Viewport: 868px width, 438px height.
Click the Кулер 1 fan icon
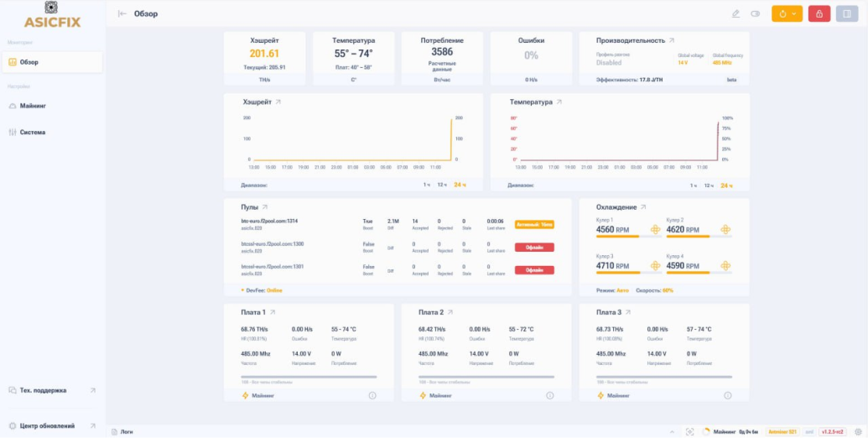tap(656, 229)
